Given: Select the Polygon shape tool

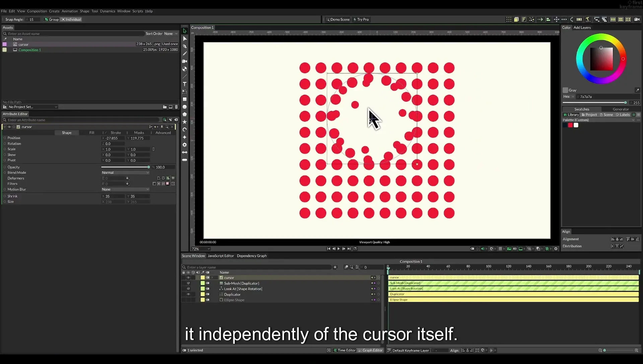Looking at the screenshot, I should tap(185, 114).
